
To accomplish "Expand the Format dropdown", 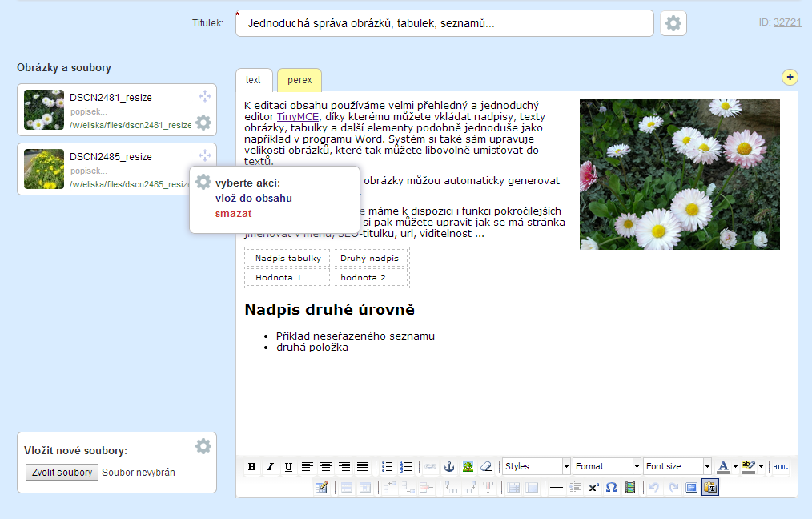I will point(607,466).
